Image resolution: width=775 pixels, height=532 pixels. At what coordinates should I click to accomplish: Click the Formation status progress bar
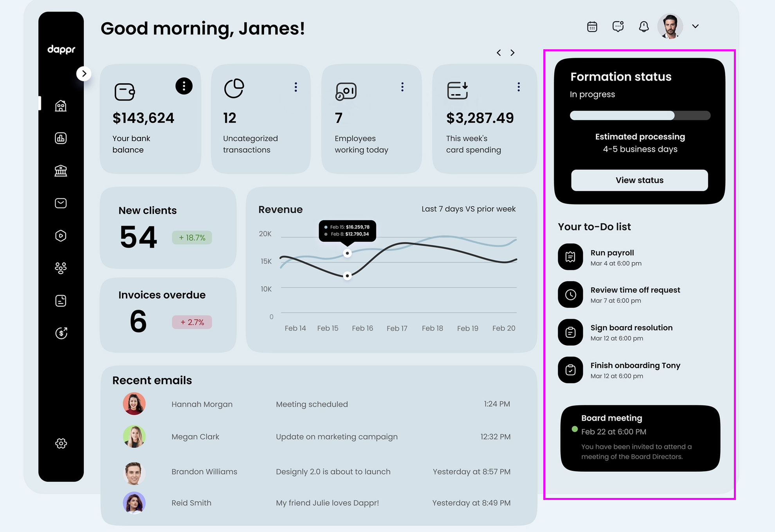pyautogui.click(x=640, y=115)
